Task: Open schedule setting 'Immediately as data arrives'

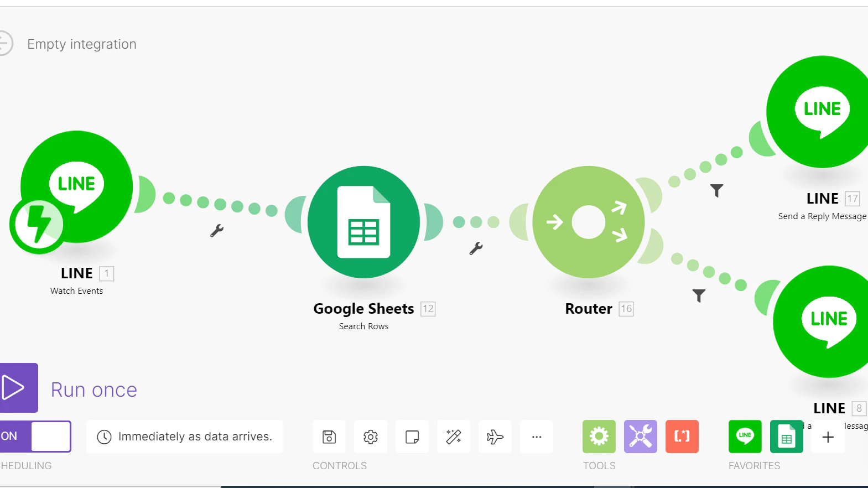Action: (185, 437)
